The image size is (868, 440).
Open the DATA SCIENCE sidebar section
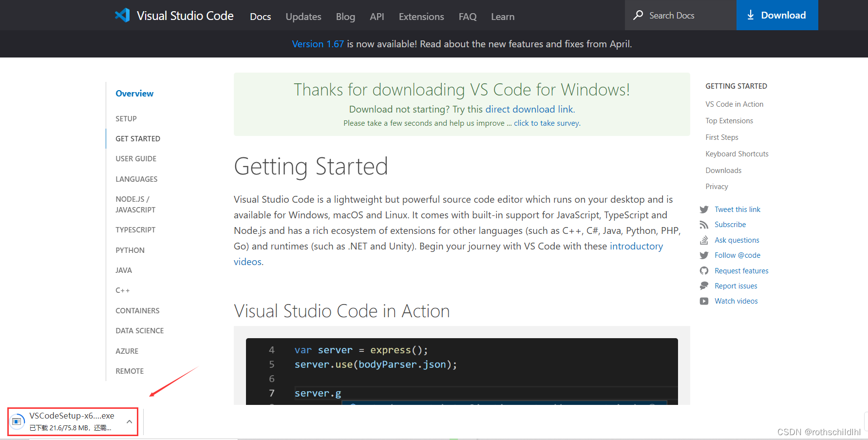pos(140,331)
